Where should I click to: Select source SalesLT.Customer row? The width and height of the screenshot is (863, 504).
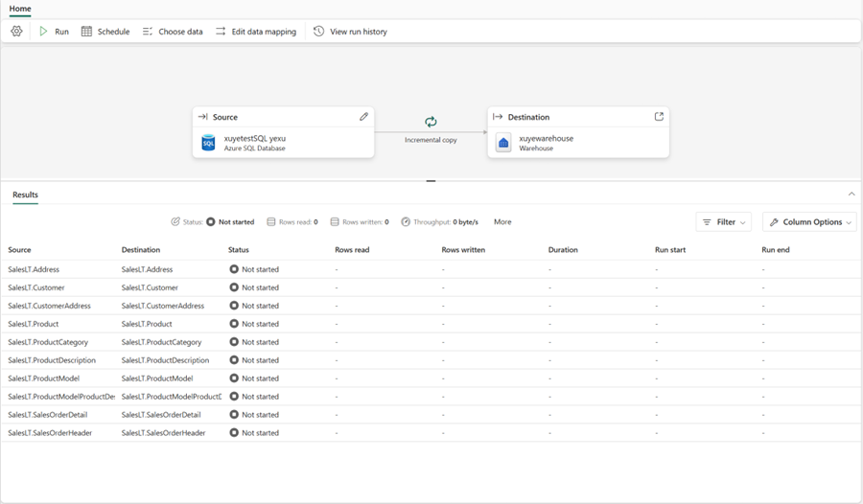pyautogui.click(x=36, y=287)
